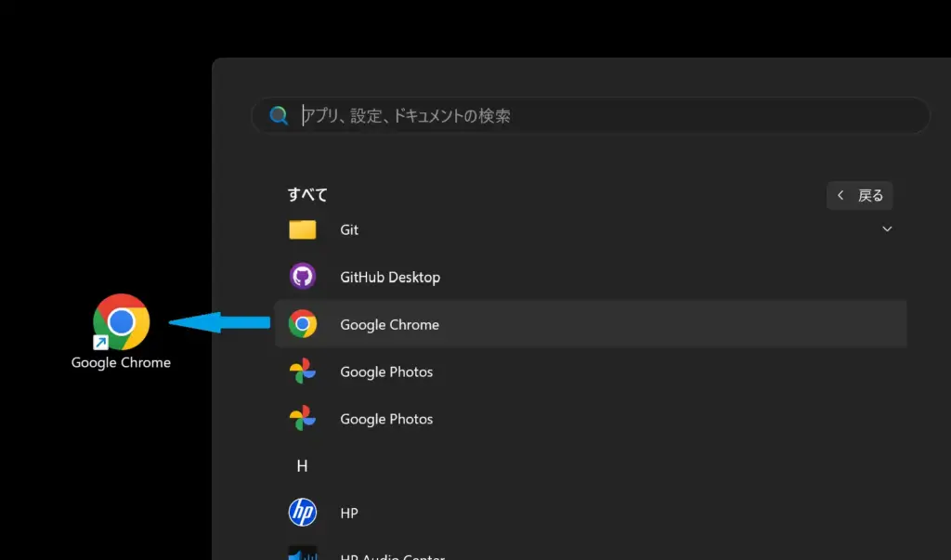Select the second Google Photos icon

click(x=302, y=419)
